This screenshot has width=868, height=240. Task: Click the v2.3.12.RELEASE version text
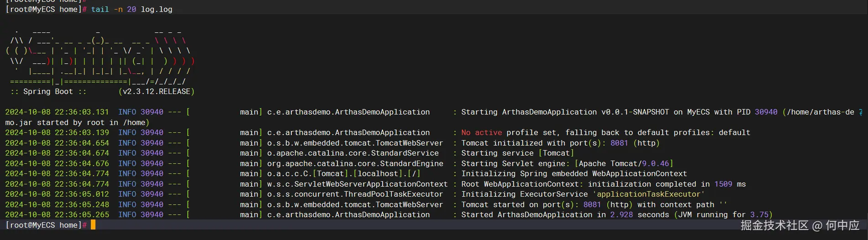coord(157,92)
